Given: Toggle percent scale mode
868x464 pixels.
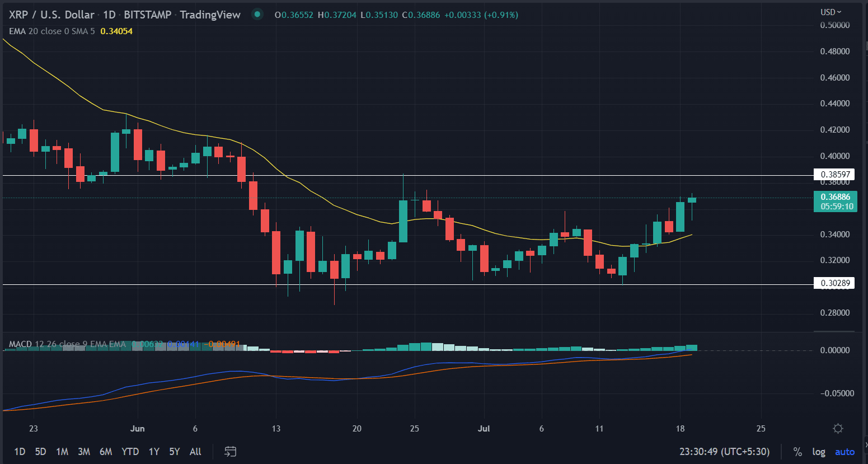Looking at the screenshot, I should coord(797,452).
